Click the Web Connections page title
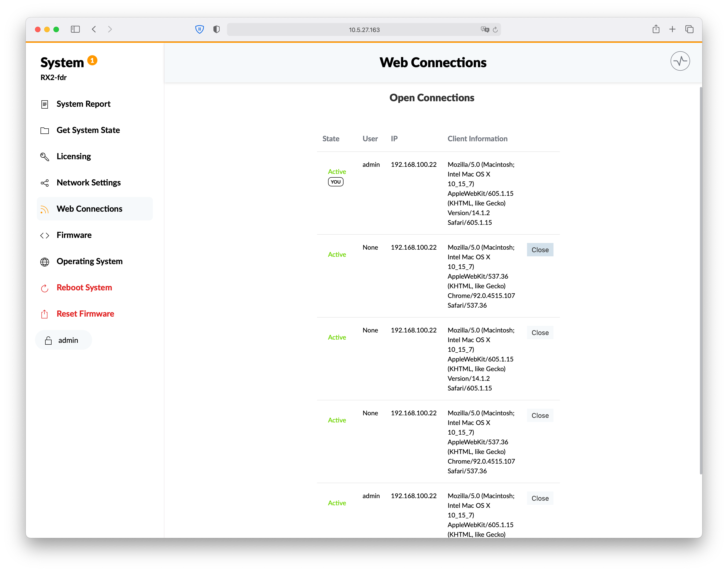Viewport: 728px width, 572px height. [x=433, y=63]
